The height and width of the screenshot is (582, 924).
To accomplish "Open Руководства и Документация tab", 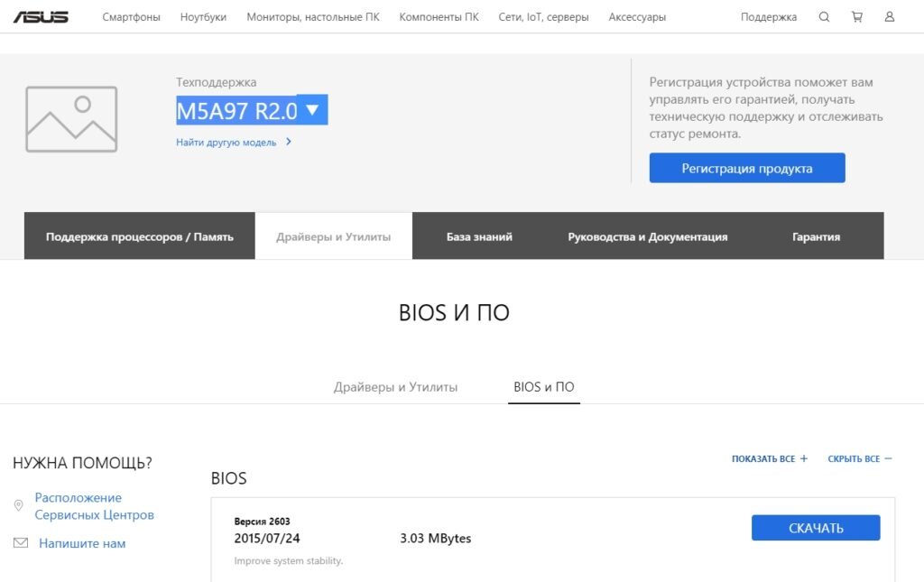I will [648, 236].
